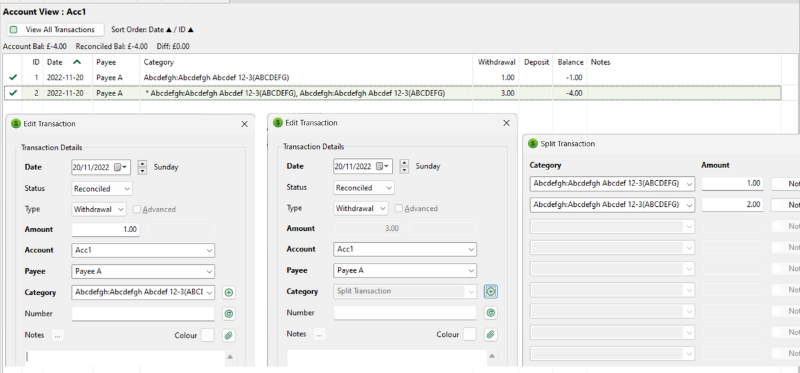Select transaction row with withdrawal 1.00
The width and height of the screenshot is (800, 373).
tap(392, 78)
